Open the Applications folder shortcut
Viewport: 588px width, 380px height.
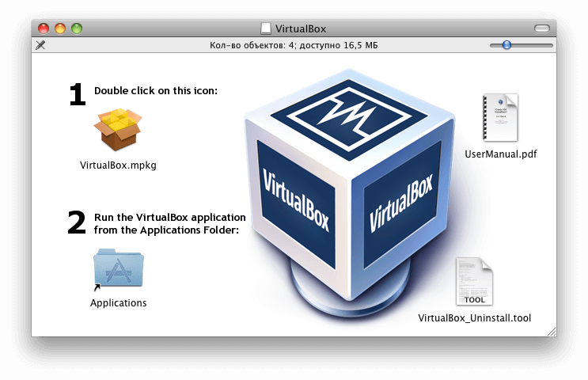119,269
